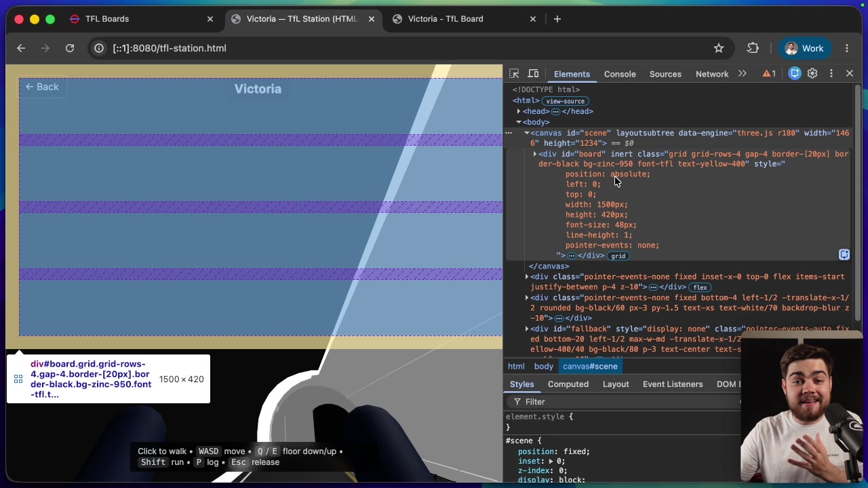Image resolution: width=868 pixels, height=488 pixels.
Task: Toggle the flex overlay badge
Action: (x=700, y=287)
